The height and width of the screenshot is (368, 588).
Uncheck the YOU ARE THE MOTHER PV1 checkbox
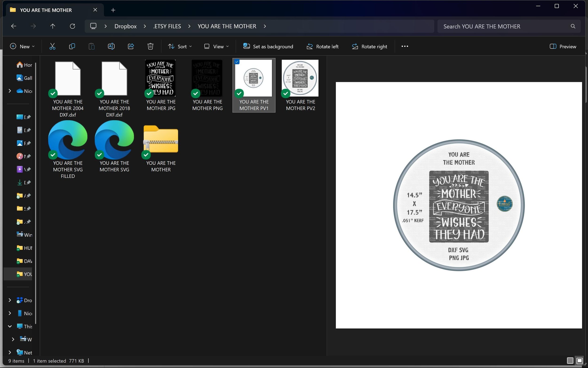[x=237, y=62]
